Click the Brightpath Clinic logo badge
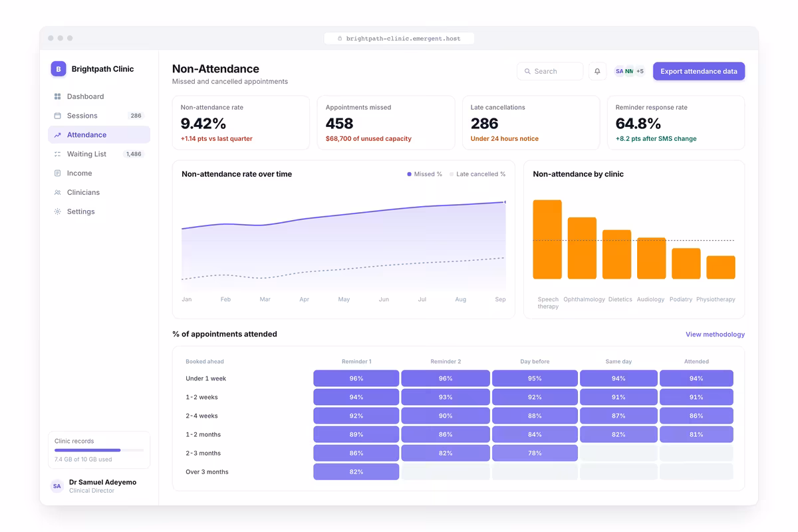Image resolution: width=798 pixels, height=532 pixels. pos(59,68)
